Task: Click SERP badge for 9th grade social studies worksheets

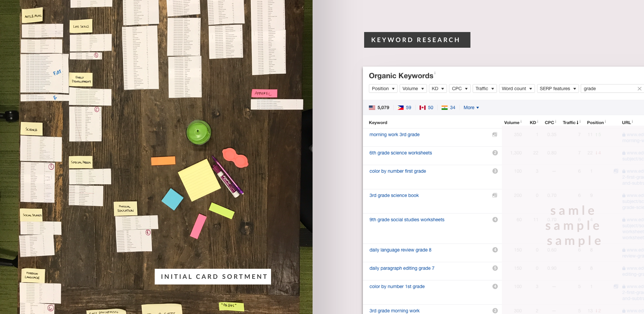Action: pyautogui.click(x=495, y=220)
